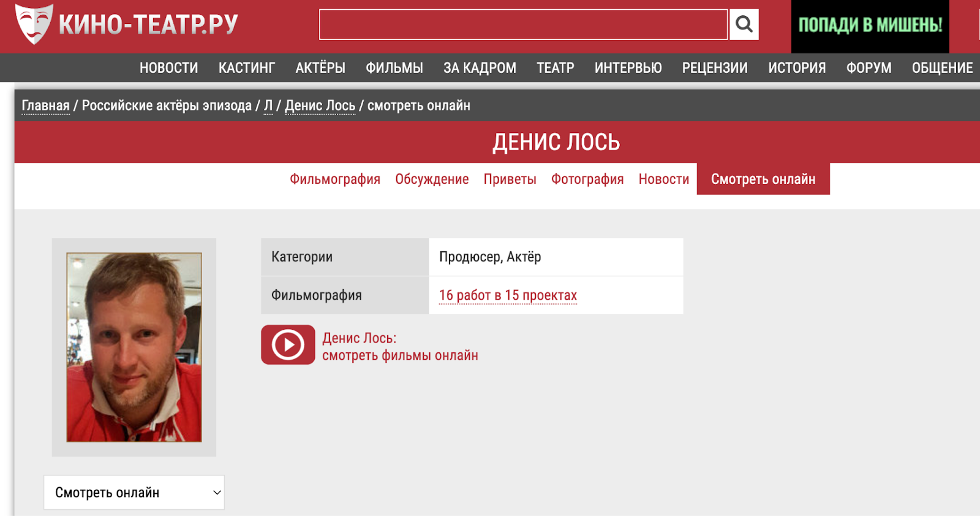
Task: Focus the site search input field
Action: point(524,25)
